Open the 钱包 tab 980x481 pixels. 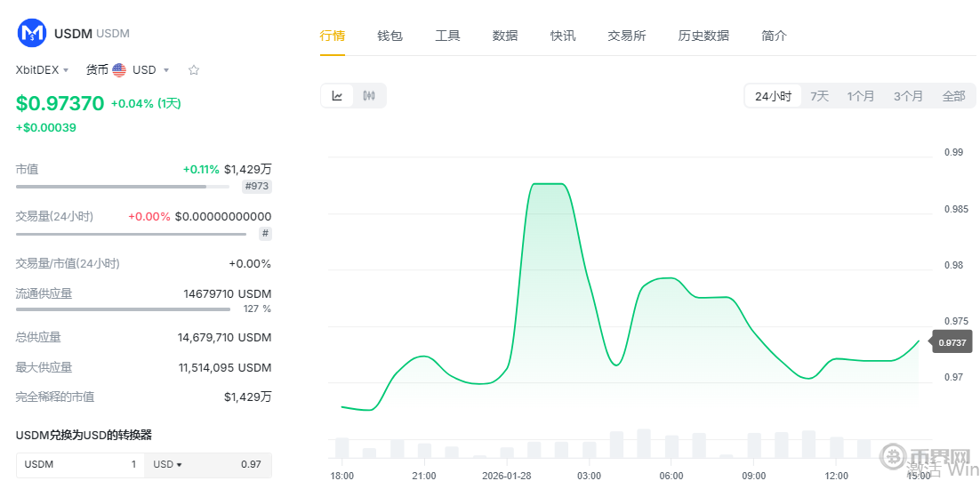point(390,36)
